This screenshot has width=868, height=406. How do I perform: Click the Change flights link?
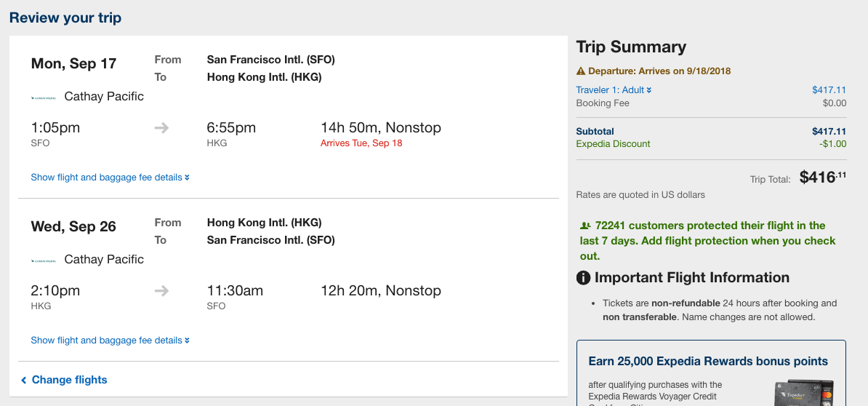(x=69, y=380)
